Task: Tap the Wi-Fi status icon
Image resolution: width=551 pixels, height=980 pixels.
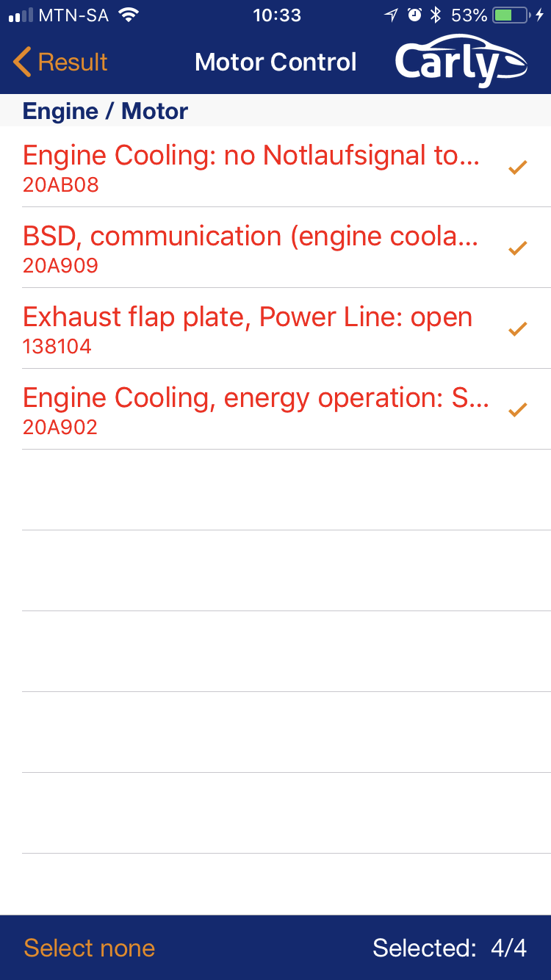Action: (129, 15)
